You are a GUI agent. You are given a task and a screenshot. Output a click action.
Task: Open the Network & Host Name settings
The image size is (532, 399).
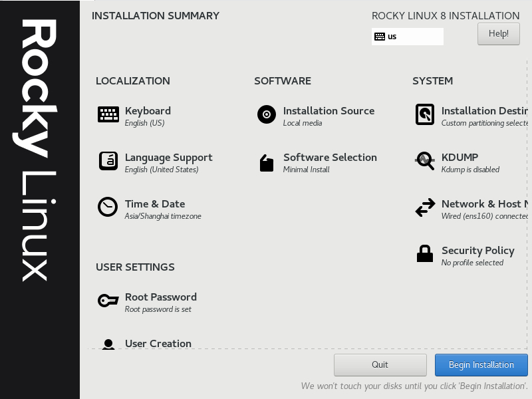[x=484, y=204]
